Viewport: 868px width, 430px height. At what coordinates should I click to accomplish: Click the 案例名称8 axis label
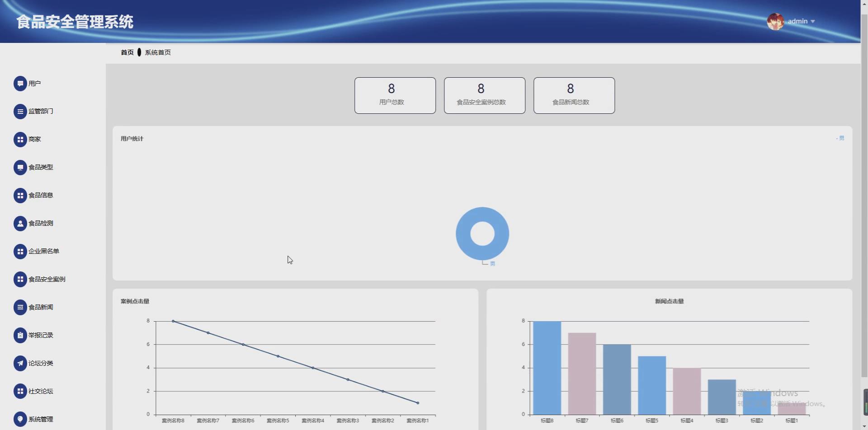point(173,421)
